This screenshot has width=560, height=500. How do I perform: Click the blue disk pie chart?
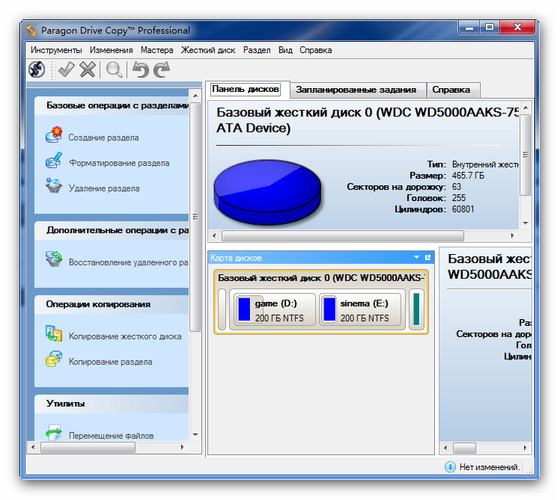pyautogui.click(x=267, y=191)
